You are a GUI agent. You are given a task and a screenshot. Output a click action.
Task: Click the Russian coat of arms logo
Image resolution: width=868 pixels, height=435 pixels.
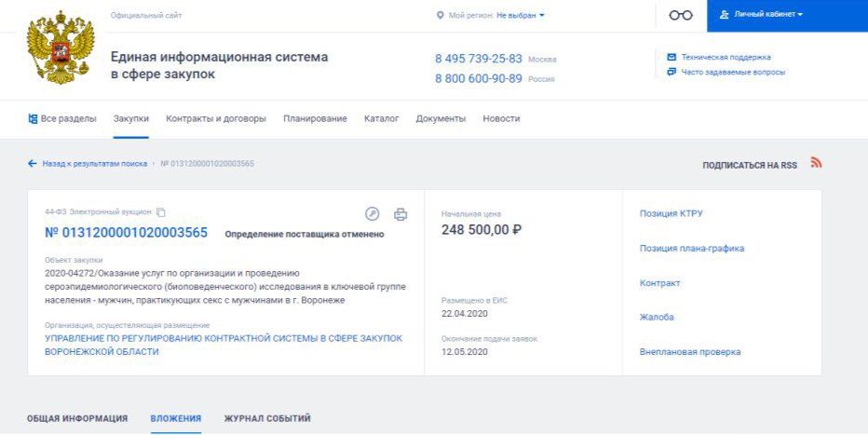[61, 48]
